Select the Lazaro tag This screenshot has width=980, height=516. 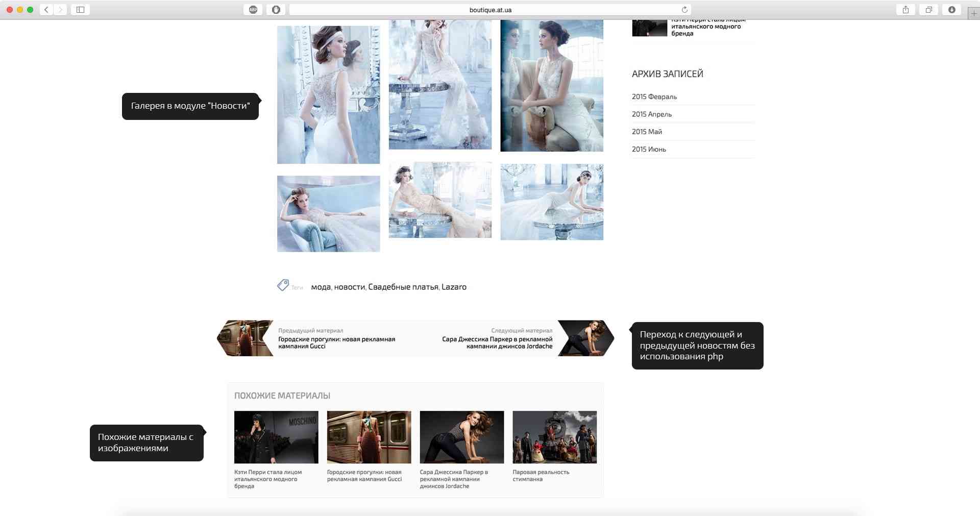click(454, 287)
